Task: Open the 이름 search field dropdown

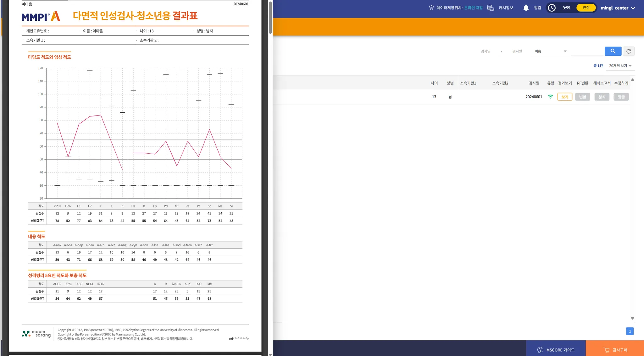Action: click(x=550, y=51)
